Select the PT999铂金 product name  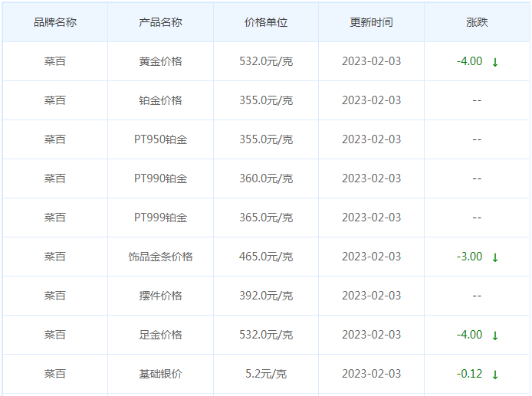click(x=160, y=218)
